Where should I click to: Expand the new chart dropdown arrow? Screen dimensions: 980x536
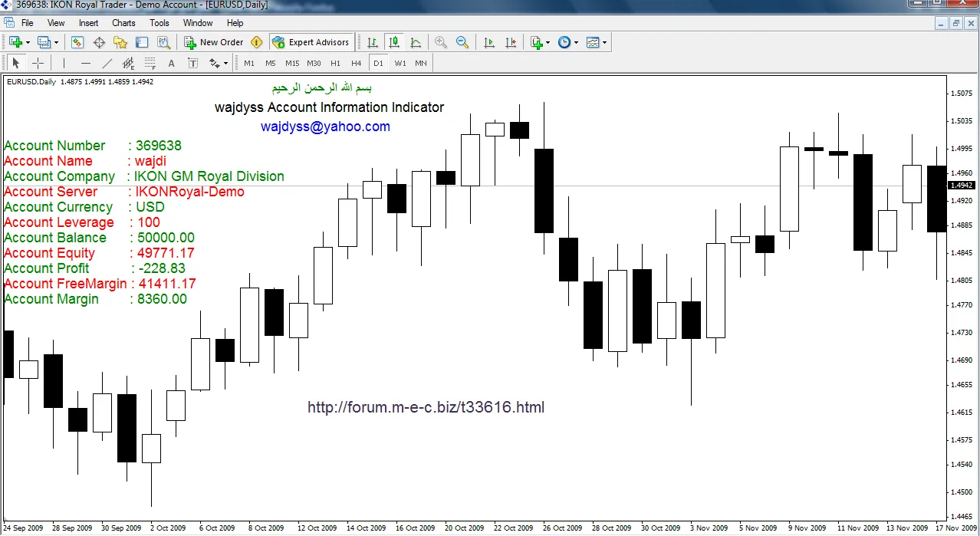[x=28, y=42]
